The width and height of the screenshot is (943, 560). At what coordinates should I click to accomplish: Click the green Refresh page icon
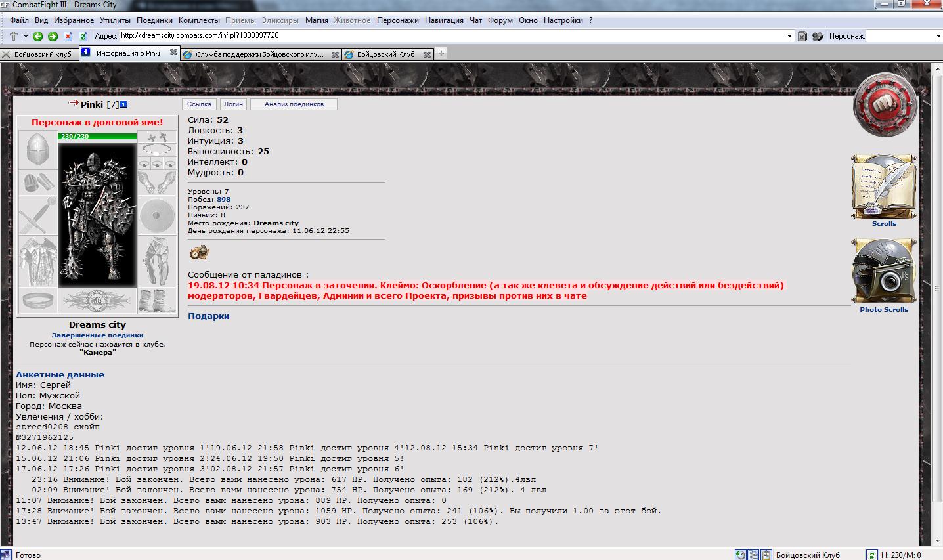[x=83, y=37]
